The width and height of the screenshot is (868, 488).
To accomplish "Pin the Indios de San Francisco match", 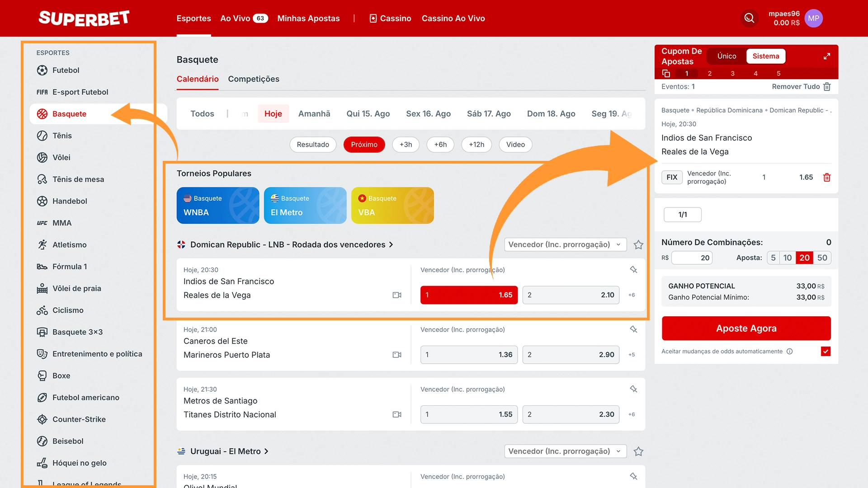I will 633,270.
